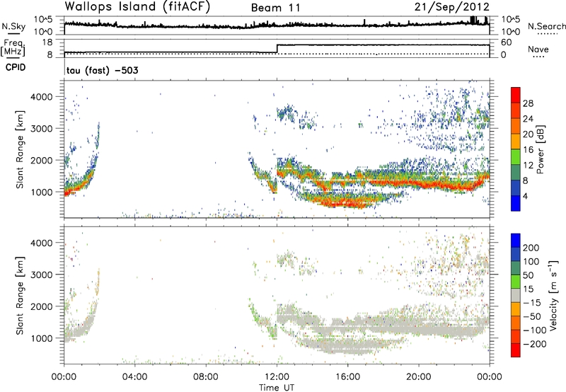Click the "200" label on Velocity colorbar

coord(531,248)
